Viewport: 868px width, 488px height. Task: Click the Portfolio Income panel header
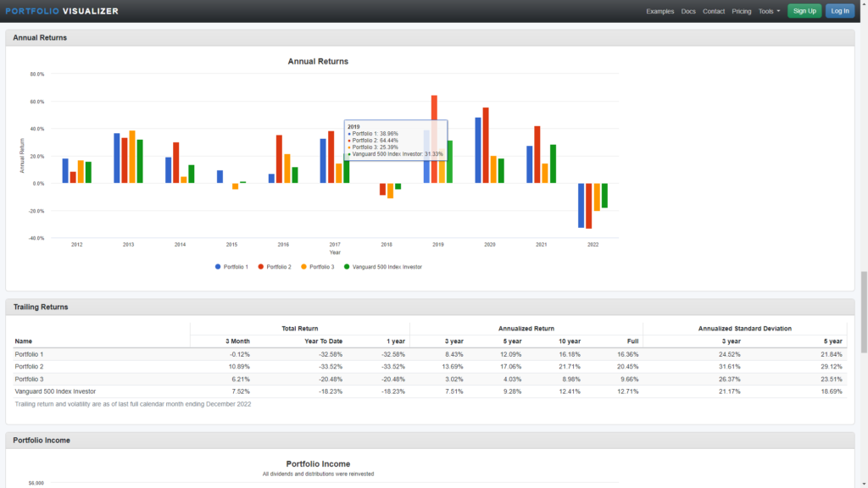click(42, 441)
